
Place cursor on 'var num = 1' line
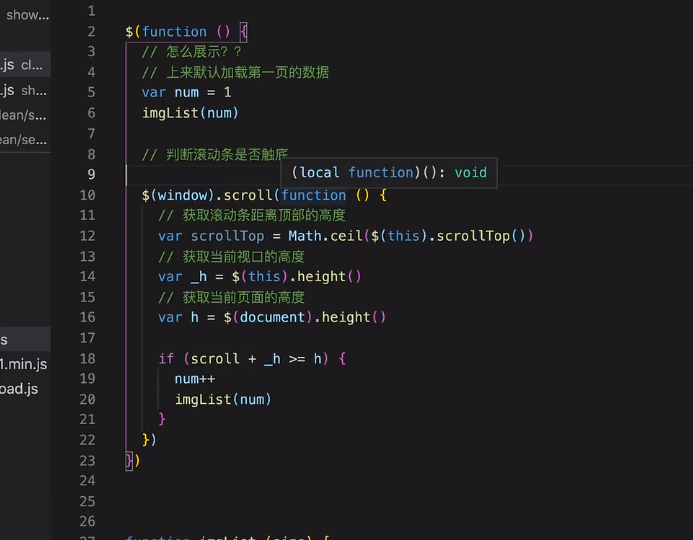tap(186, 92)
